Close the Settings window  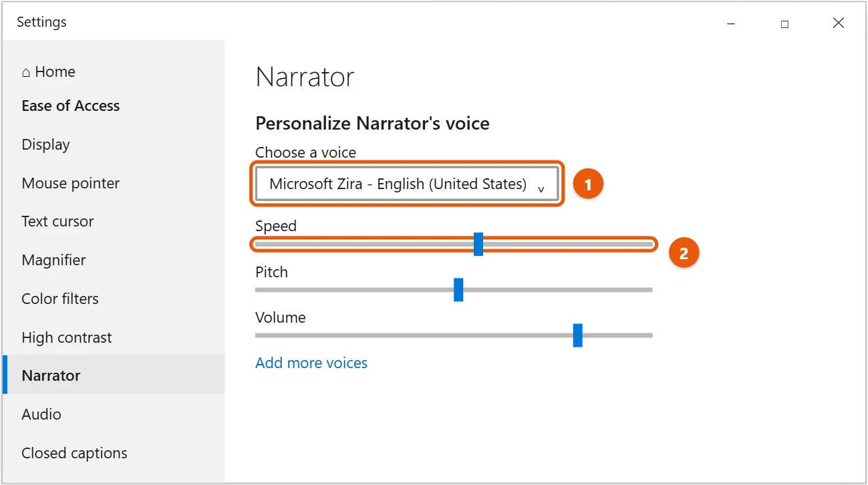point(839,23)
